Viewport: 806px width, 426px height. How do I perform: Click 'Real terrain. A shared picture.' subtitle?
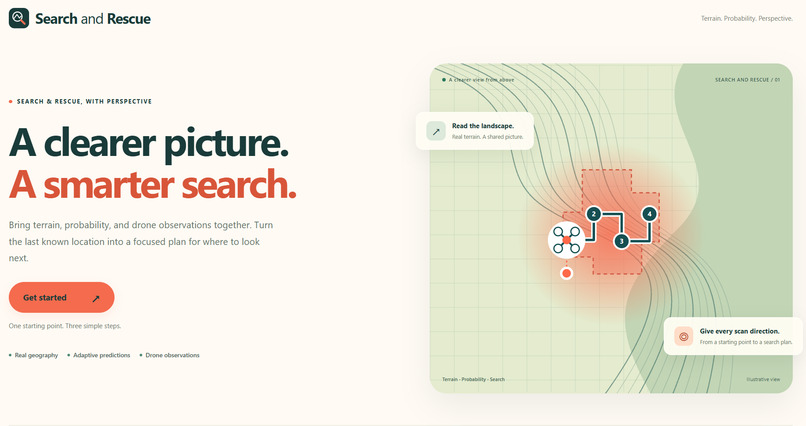[x=487, y=137]
